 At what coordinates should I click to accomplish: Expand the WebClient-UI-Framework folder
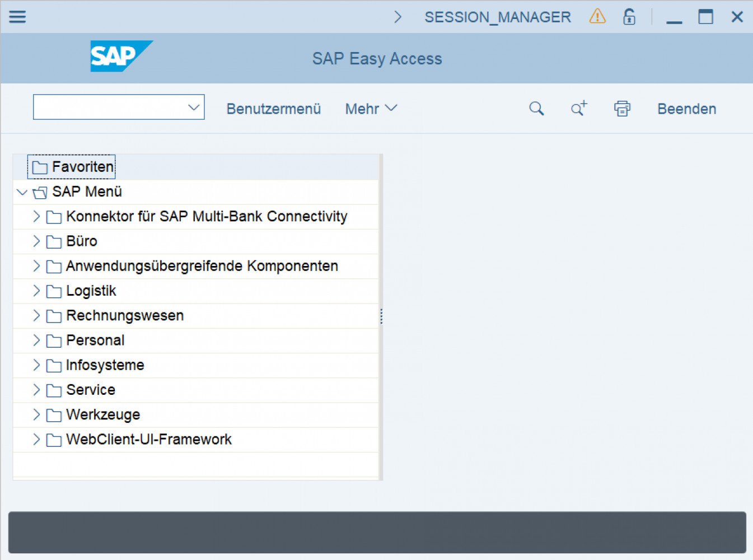pos(36,440)
